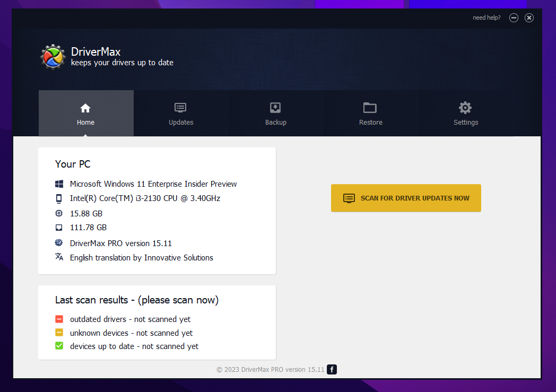
Task: Click the Windows logo icon beside OS name
Action: tap(59, 184)
